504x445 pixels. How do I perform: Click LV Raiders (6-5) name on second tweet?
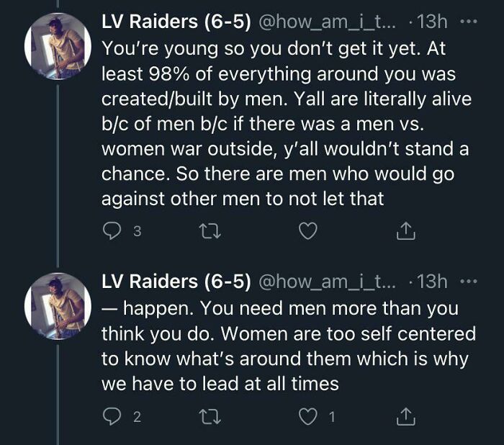(x=176, y=281)
